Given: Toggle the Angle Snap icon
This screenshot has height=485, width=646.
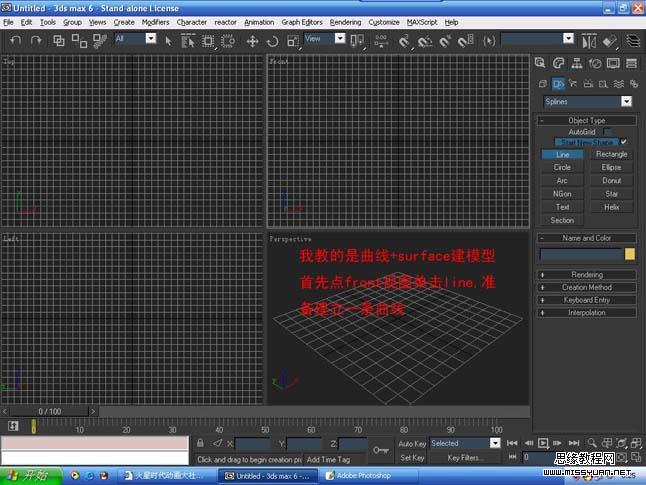Looking at the screenshot, I should coord(424,41).
